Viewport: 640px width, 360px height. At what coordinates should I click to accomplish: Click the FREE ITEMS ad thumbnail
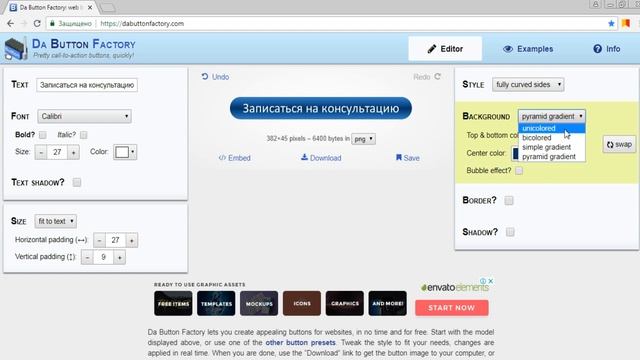click(x=173, y=303)
